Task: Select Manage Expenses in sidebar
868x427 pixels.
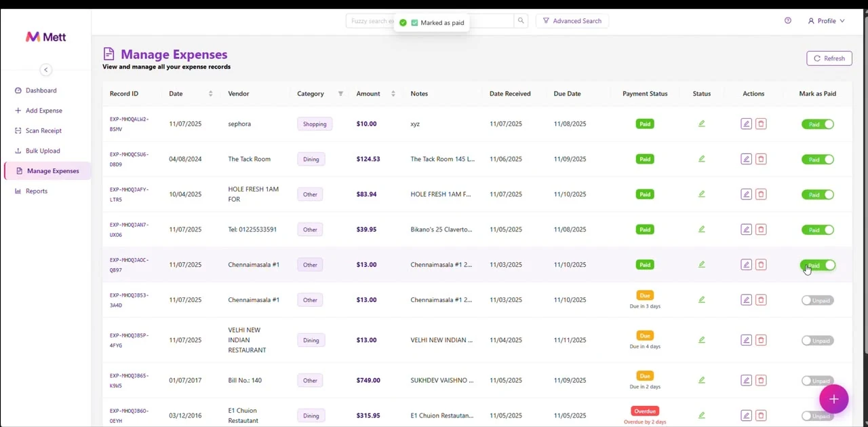Action: click(x=47, y=171)
